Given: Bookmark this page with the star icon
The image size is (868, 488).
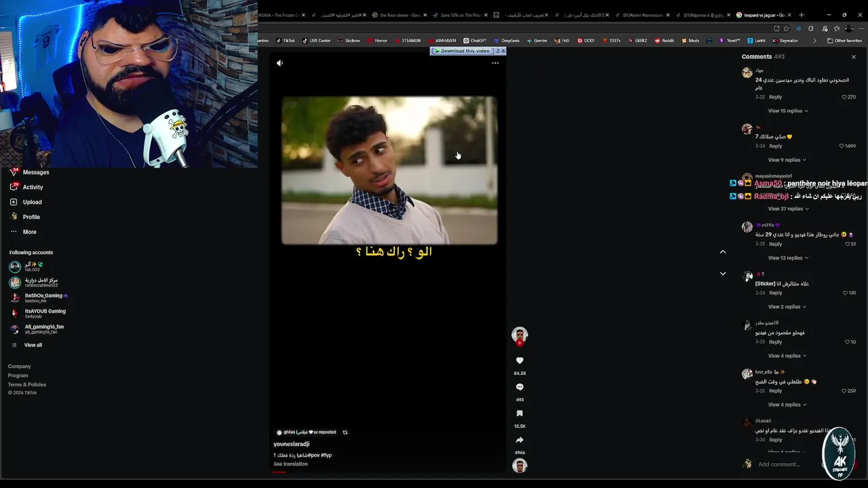Looking at the screenshot, I should point(786,28).
